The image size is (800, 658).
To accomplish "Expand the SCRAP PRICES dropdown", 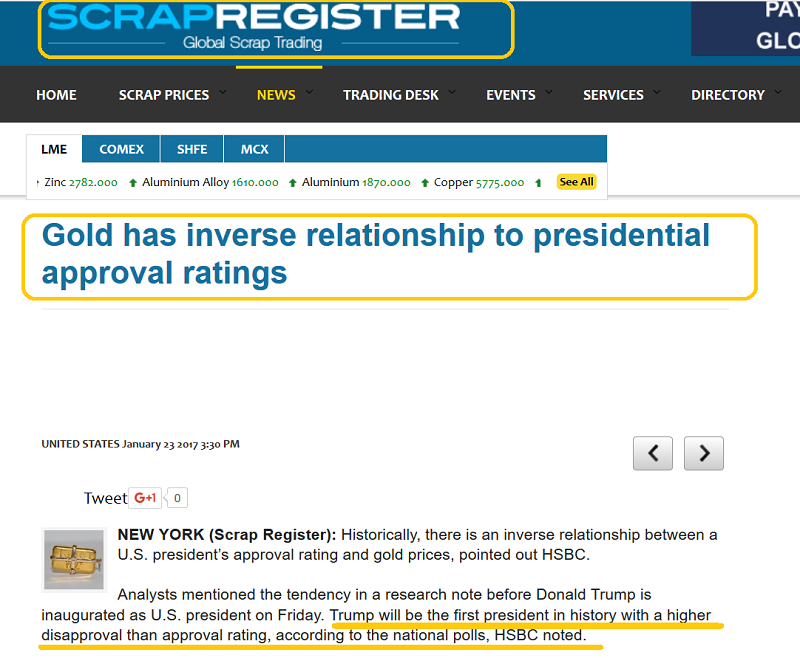I will (164, 95).
